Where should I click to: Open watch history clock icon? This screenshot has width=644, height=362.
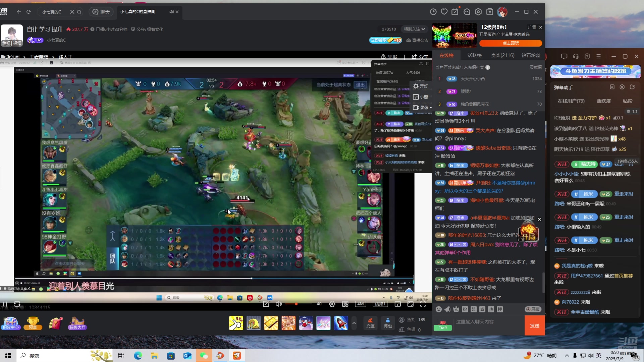click(x=433, y=12)
